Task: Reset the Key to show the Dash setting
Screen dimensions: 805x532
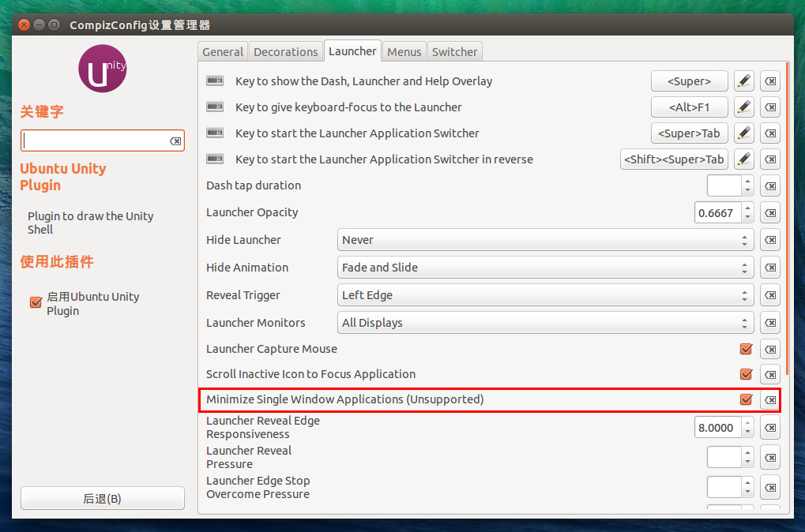Action: 770,81
